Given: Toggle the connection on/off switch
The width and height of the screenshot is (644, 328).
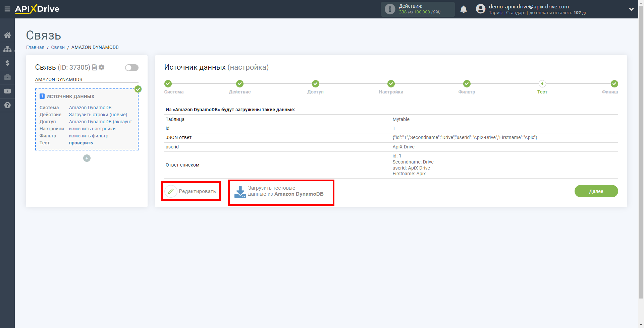Looking at the screenshot, I should pyautogui.click(x=132, y=68).
